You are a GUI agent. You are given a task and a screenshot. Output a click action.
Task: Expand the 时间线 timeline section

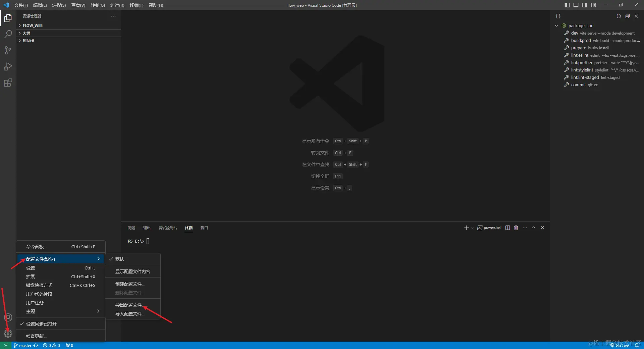coord(69,41)
